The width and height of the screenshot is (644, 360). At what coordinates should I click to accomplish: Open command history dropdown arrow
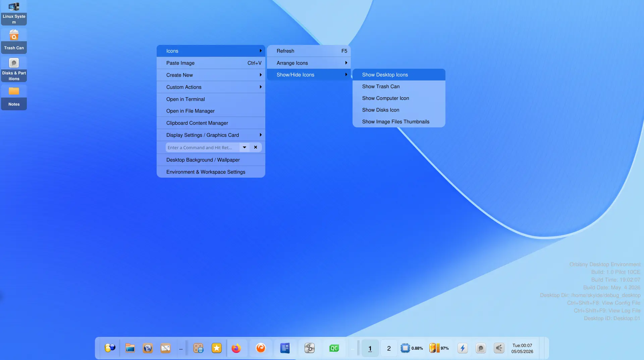pyautogui.click(x=245, y=147)
